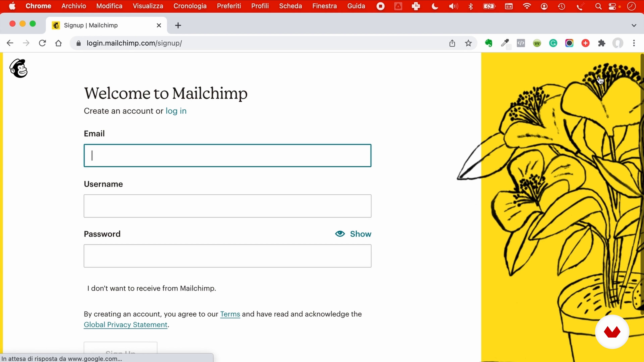The width and height of the screenshot is (644, 362).
Task: View site info via the lock icon
Action: [78, 43]
